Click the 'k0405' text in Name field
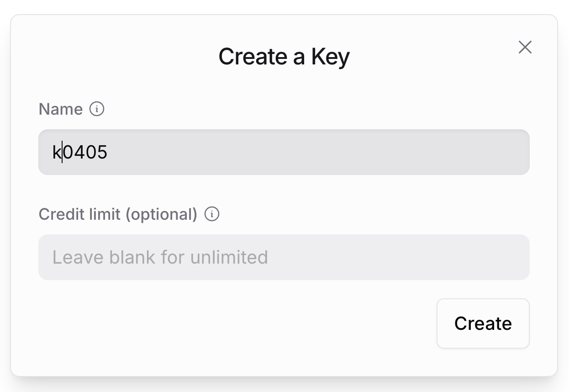Viewport: 569px width, 392px height. coord(80,152)
